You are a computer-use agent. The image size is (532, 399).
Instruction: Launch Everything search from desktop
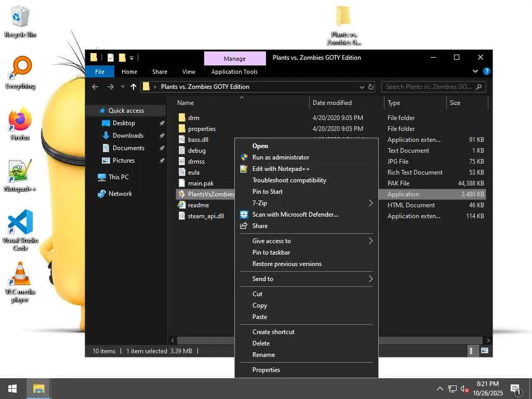[20, 73]
